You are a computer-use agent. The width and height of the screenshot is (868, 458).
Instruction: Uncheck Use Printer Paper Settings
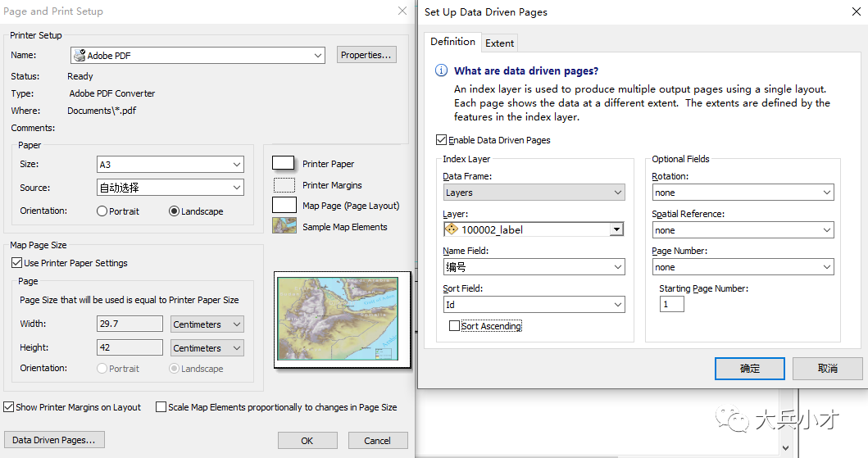coord(16,263)
